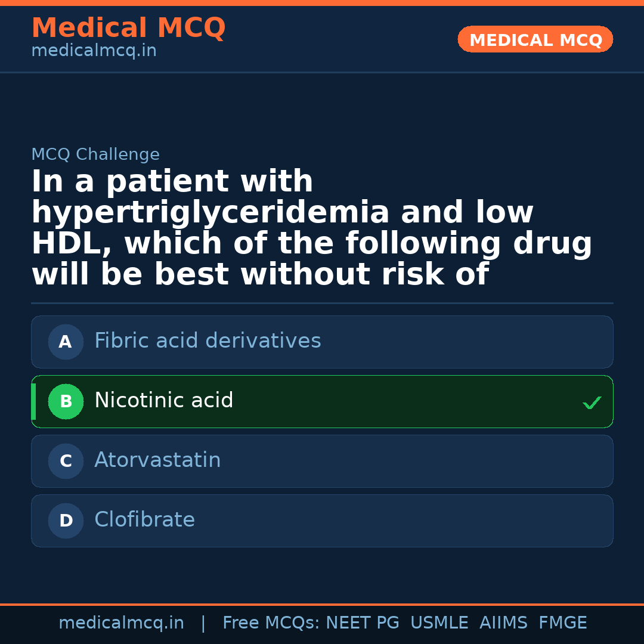
Task: Click the large Medical MCQ header title
Action: [128, 28]
